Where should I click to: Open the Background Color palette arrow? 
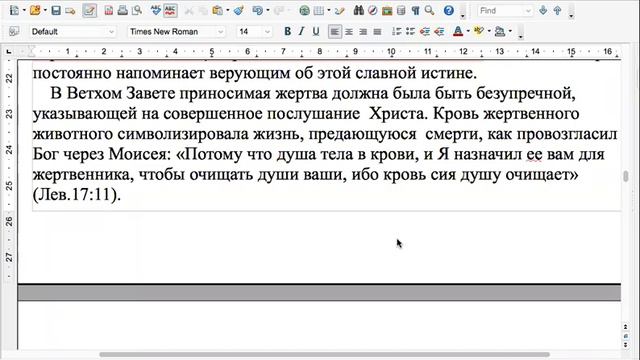pos(510,31)
